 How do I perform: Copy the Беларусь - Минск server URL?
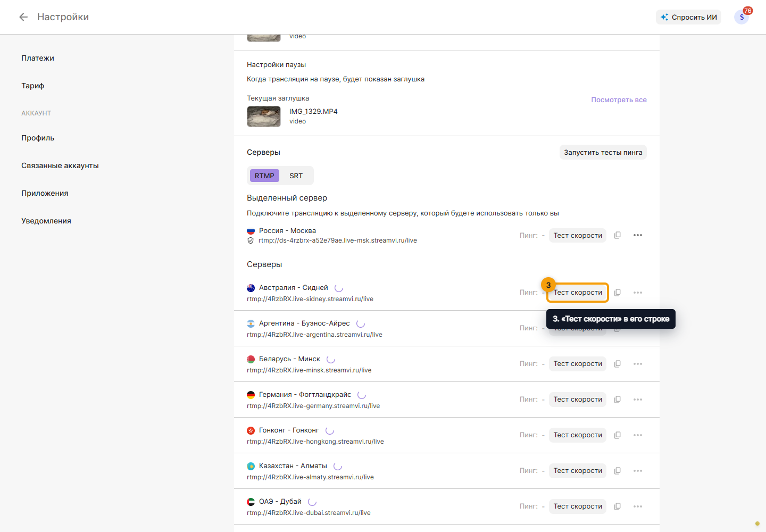(x=618, y=364)
